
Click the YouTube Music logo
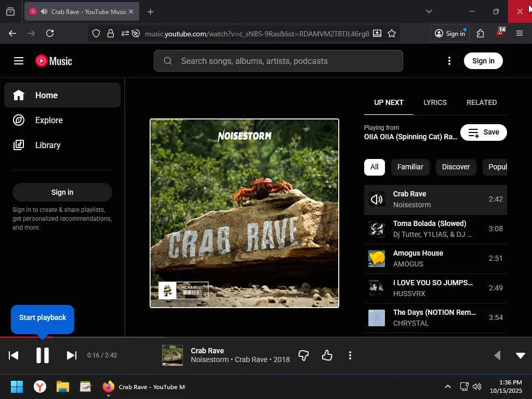54,61
